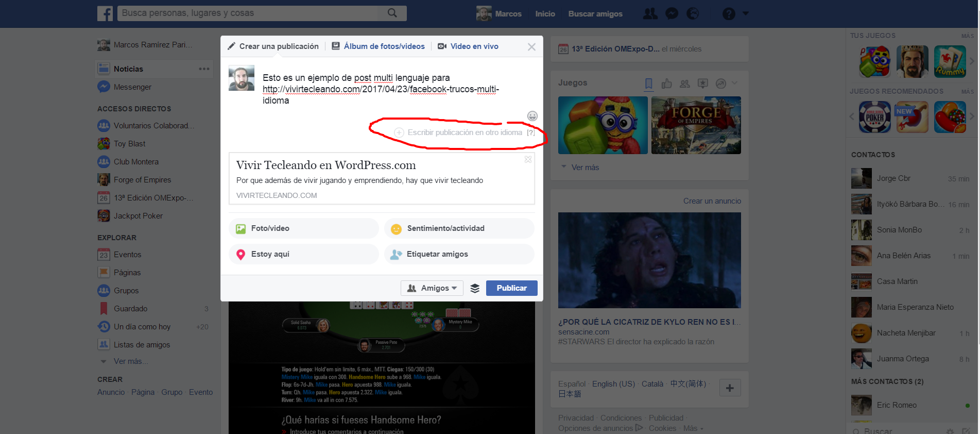980x434 pixels.
Task: Click the star badge icon in Juegos panel
Action: point(703,83)
